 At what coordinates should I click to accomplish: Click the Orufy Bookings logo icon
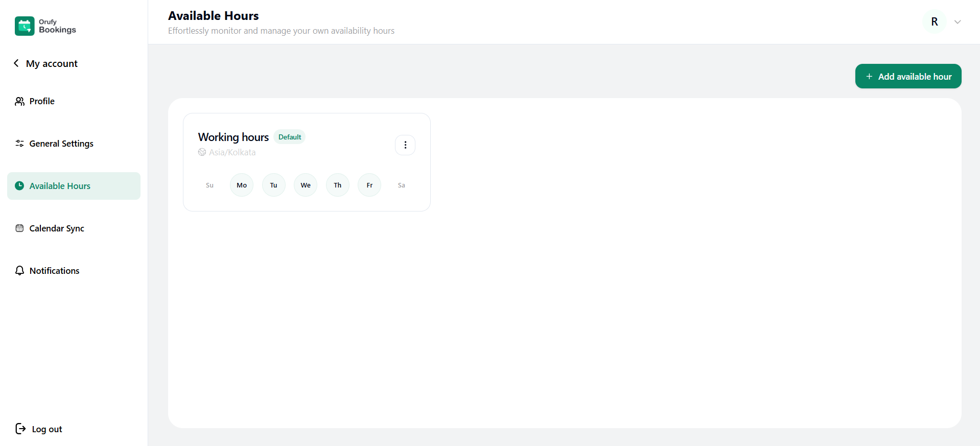pyautogui.click(x=25, y=26)
